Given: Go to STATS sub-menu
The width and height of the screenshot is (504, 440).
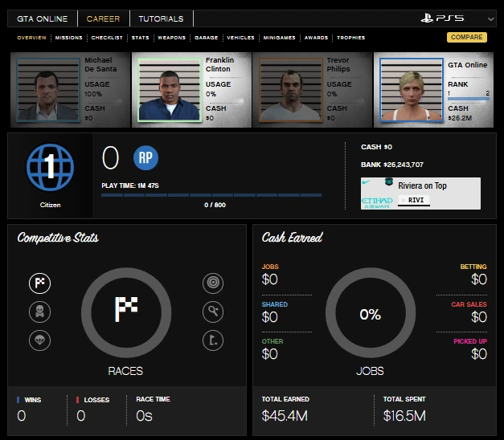Looking at the screenshot, I should pos(140,38).
